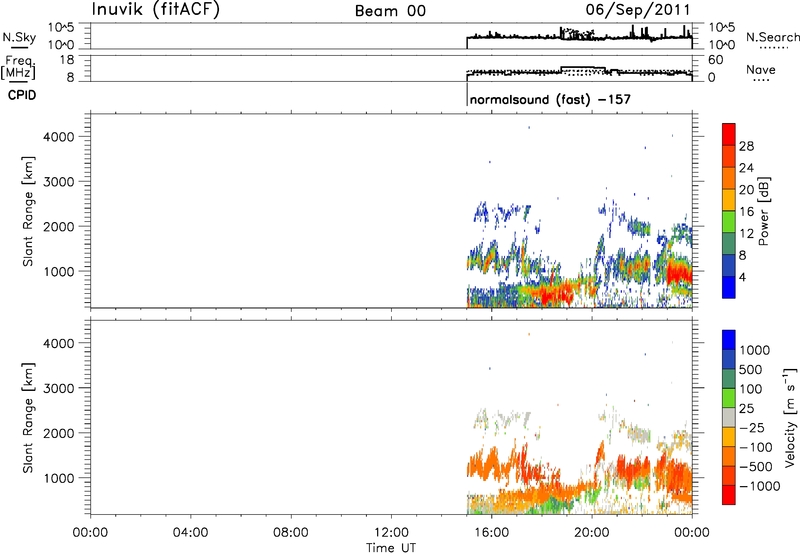
Task: Click the gray segment of velocity colorbar
Action: pyautogui.click(x=729, y=417)
